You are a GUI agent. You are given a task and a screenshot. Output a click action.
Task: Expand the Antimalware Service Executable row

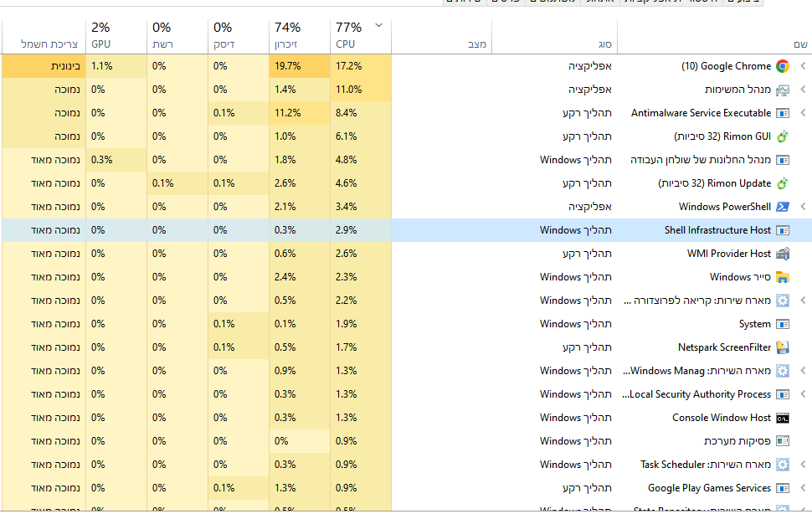(803, 113)
